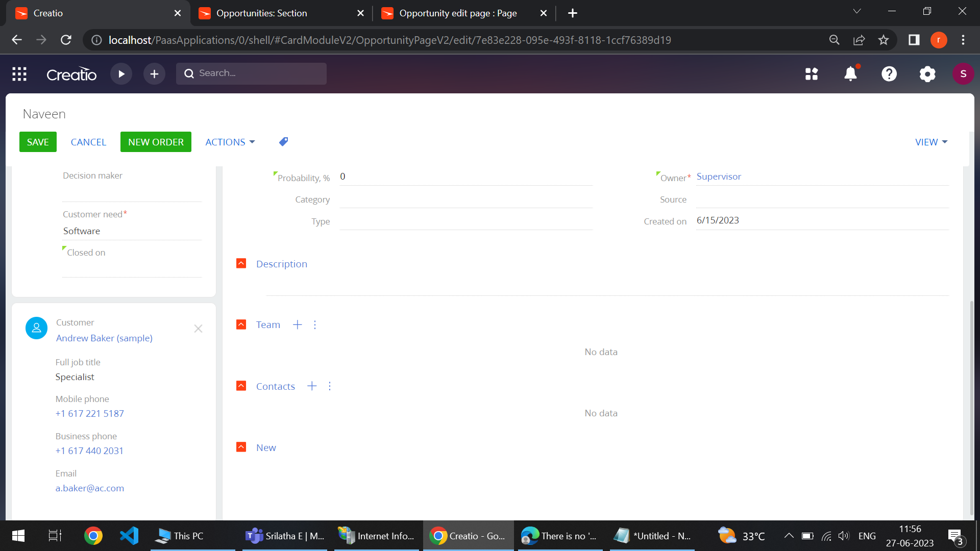
Task: Open the VIEW dropdown
Action: tap(930, 142)
